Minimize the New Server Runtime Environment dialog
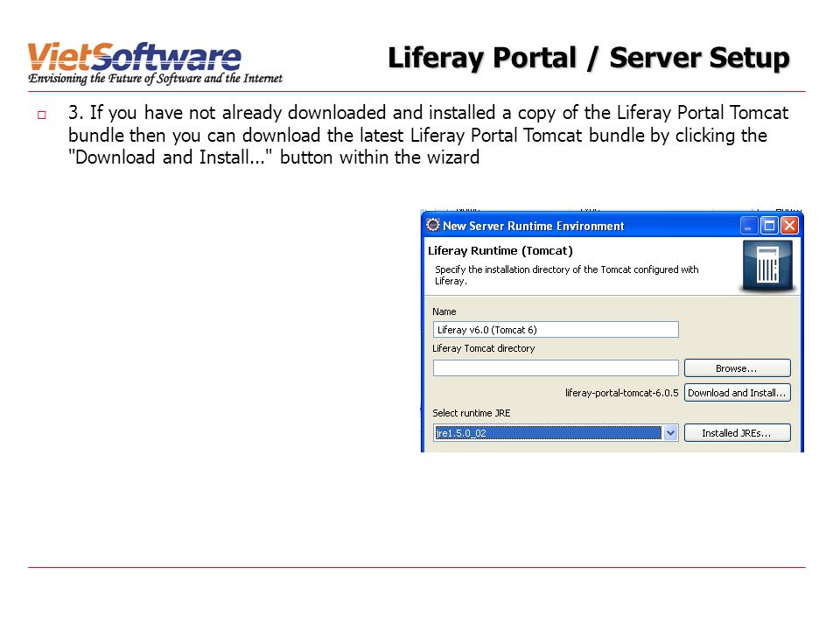840x630 pixels. (x=748, y=226)
